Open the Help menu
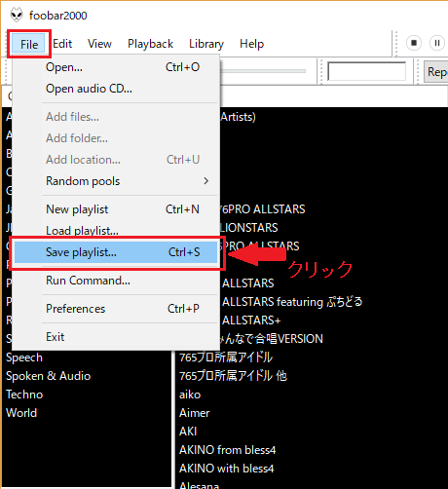This screenshot has height=489, width=448. pyautogui.click(x=251, y=44)
